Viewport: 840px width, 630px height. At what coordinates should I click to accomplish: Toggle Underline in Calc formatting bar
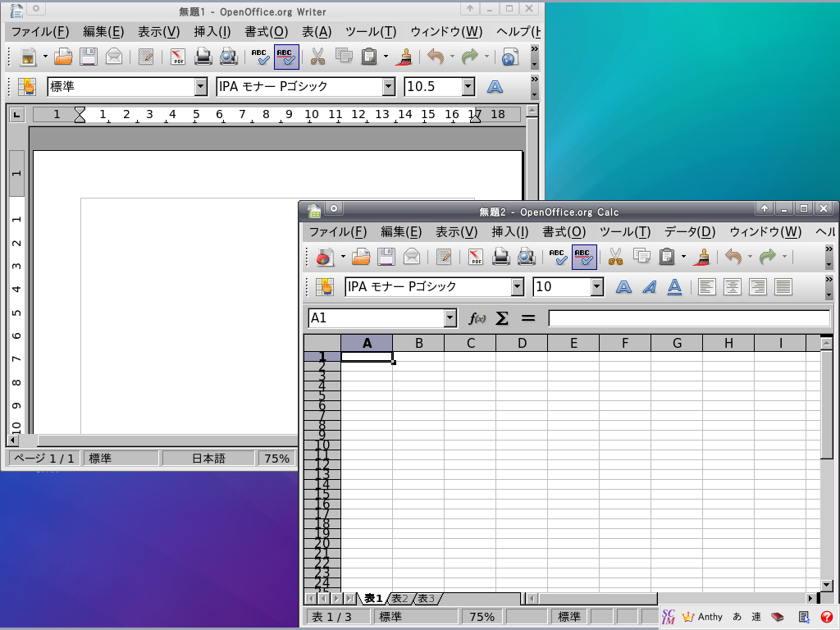pos(675,286)
